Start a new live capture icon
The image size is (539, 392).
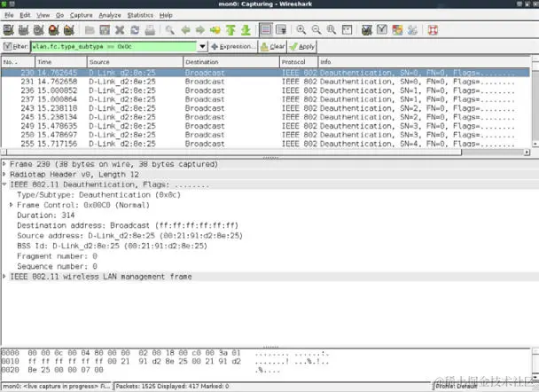click(x=38, y=30)
